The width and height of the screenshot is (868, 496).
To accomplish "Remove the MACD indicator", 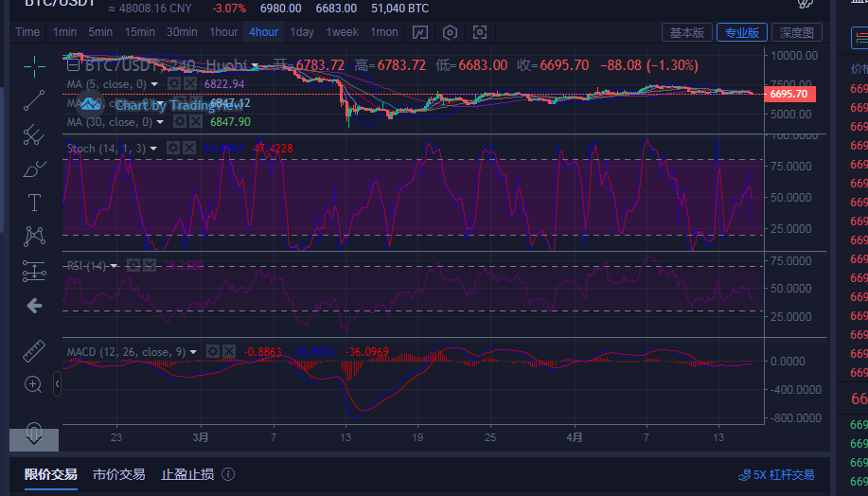I will point(229,351).
